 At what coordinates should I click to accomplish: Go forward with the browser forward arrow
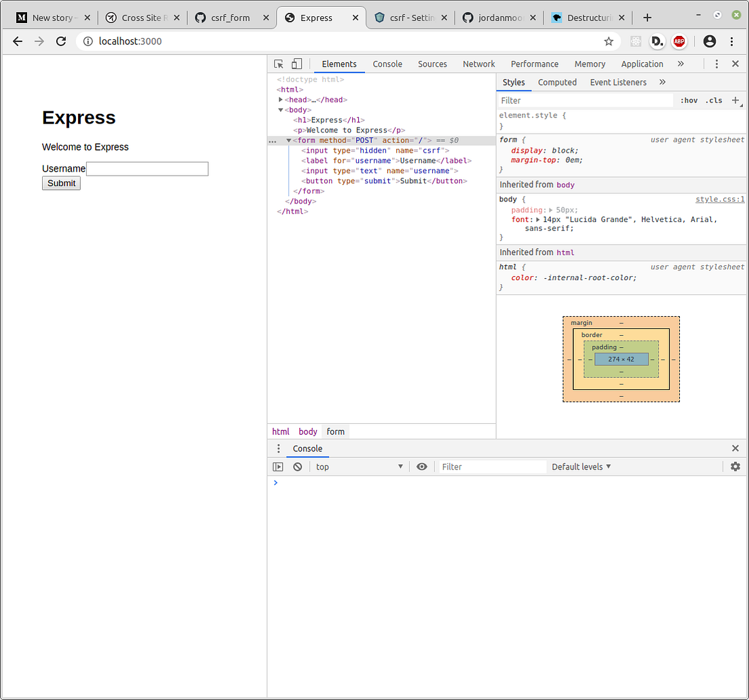tap(39, 41)
